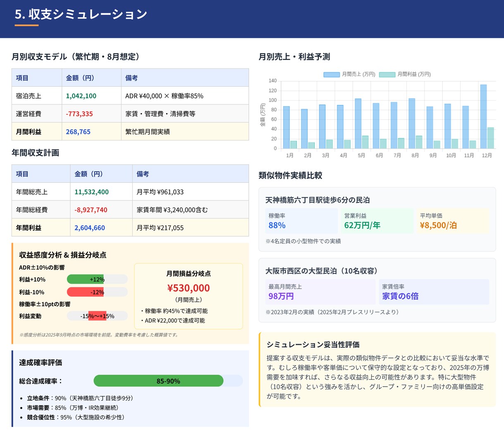Click the -15%〜+15% profit variation bar

pos(97,316)
